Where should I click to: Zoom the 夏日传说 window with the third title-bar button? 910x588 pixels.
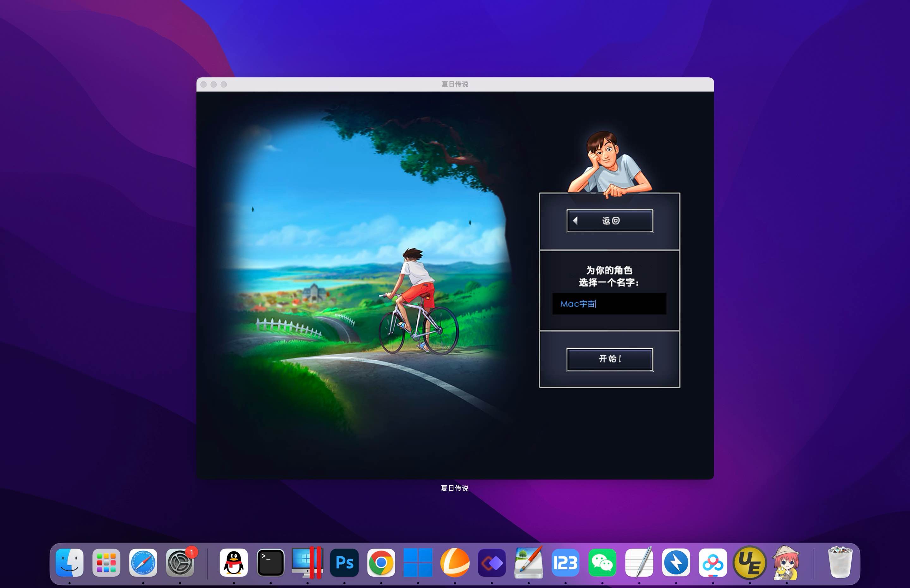(224, 84)
